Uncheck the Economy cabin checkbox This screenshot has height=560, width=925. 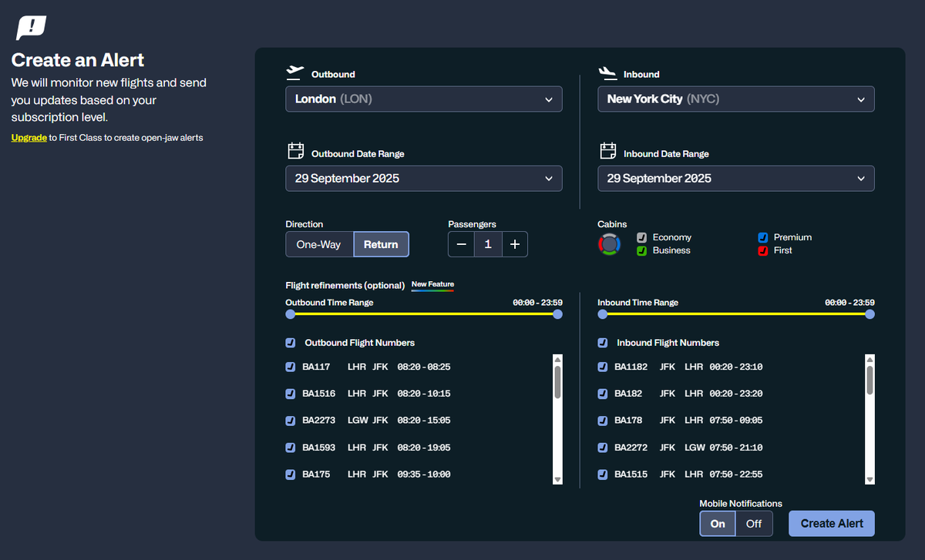[641, 237]
